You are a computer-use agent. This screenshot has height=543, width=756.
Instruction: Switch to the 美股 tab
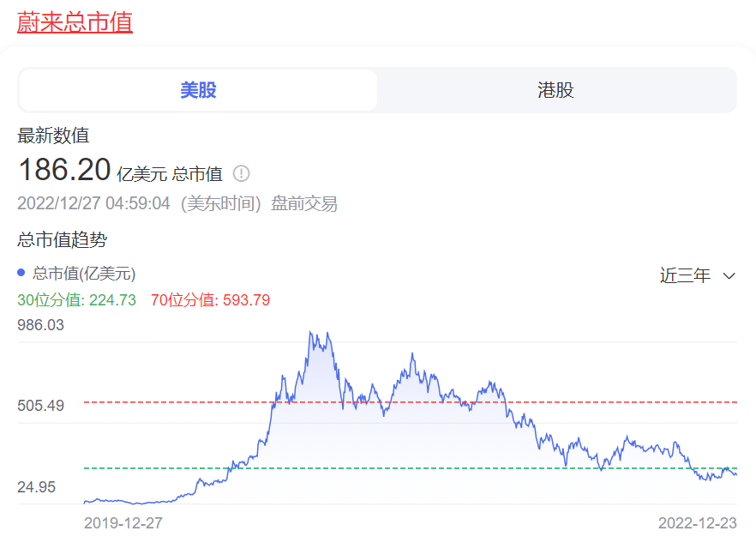198,90
